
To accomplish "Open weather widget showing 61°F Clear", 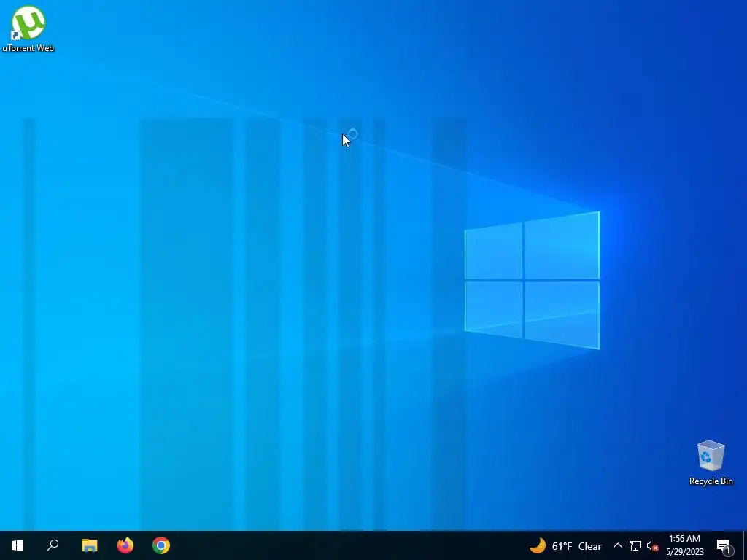I will point(565,545).
